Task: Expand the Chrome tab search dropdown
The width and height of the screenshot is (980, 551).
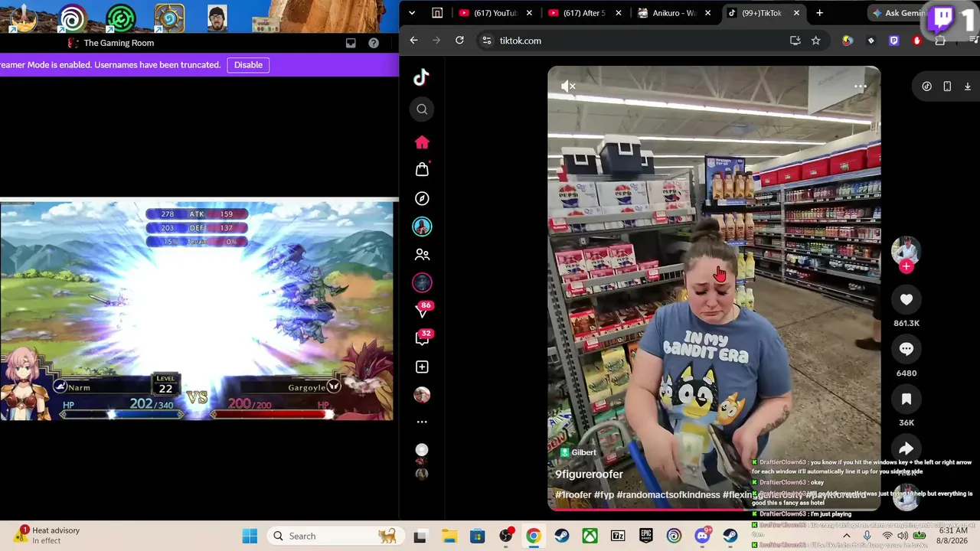Action: [412, 13]
